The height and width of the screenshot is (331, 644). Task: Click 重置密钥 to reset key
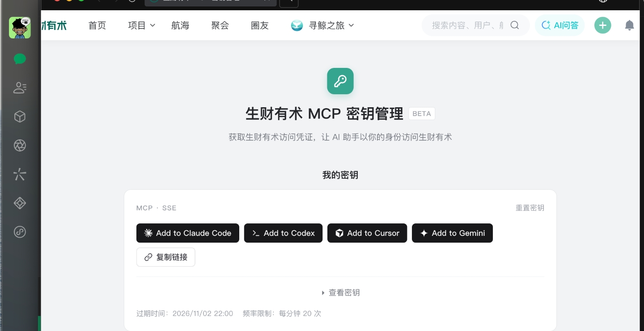(530, 208)
